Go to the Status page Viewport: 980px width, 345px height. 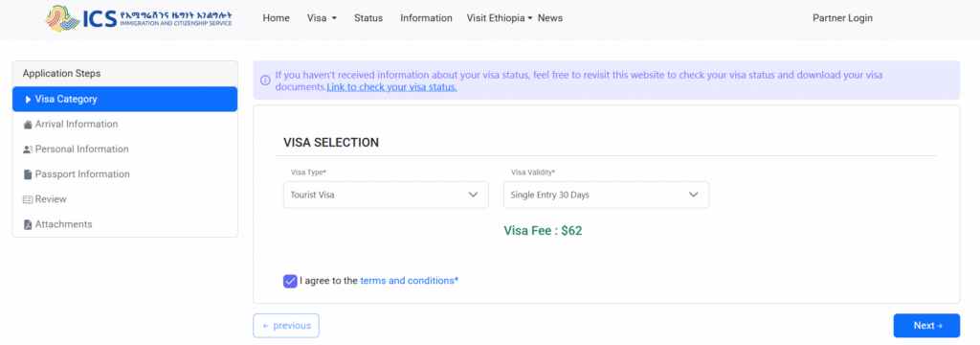point(368,18)
